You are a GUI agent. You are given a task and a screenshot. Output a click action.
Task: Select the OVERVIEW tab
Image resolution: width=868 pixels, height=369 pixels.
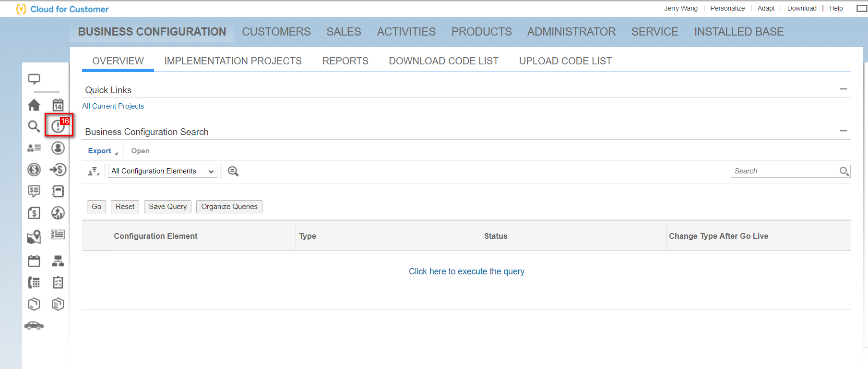118,61
